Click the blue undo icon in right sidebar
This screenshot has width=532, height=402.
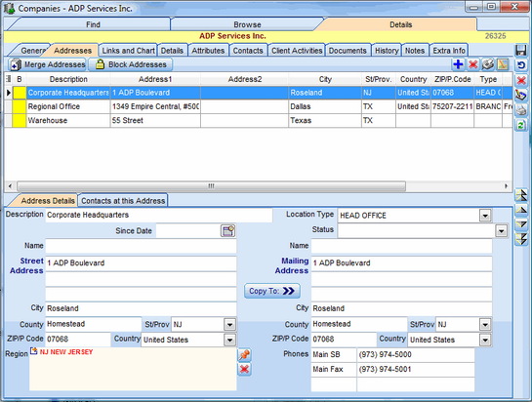[x=521, y=65]
